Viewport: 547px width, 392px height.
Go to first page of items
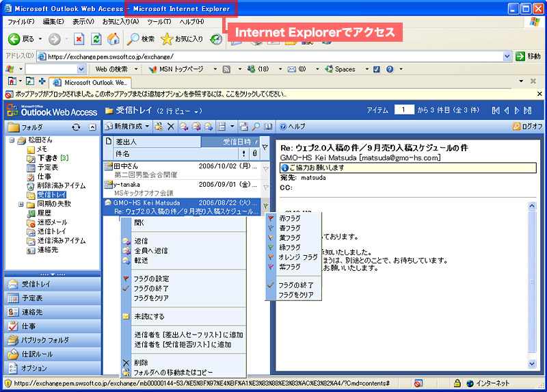(x=495, y=110)
